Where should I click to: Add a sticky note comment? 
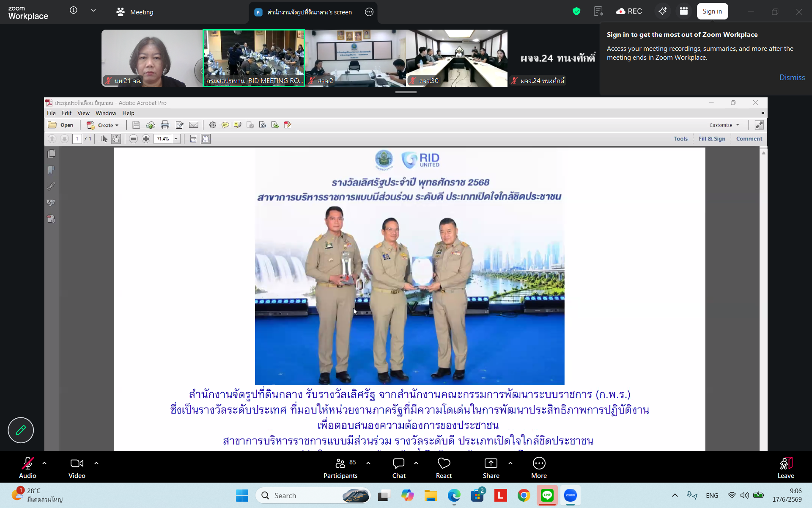[225, 125]
